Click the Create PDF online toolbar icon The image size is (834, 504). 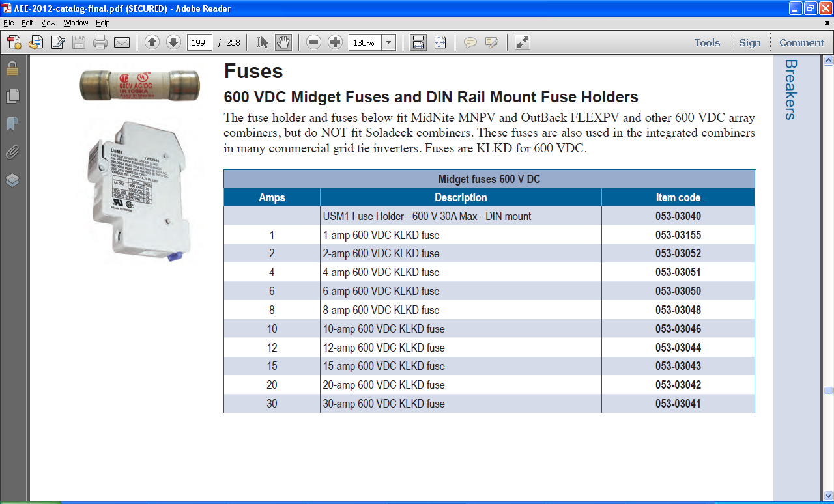[x=14, y=43]
